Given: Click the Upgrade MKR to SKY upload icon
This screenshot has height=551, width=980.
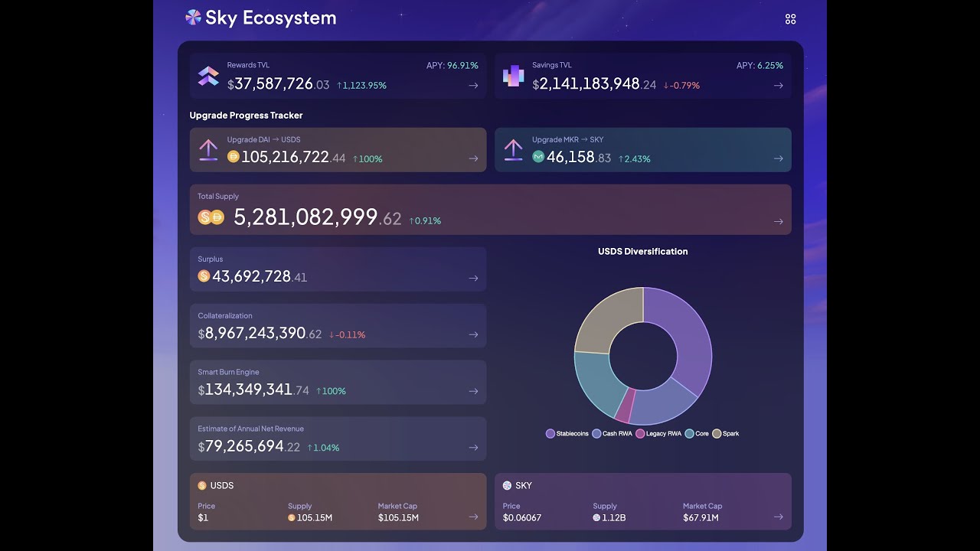Looking at the screenshot, I should tap(513, 150).
